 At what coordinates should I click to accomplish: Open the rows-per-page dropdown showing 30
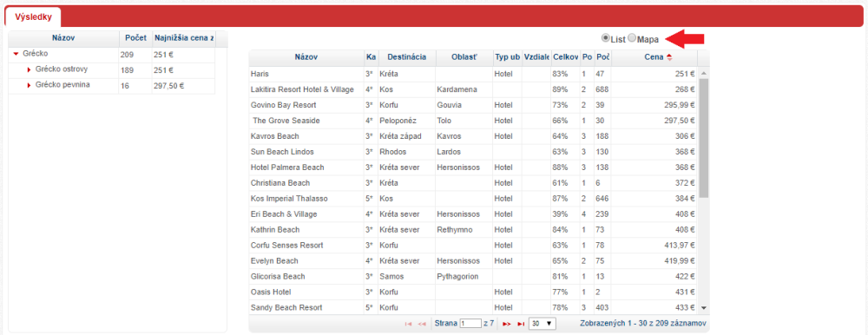(x=542, y=324)
